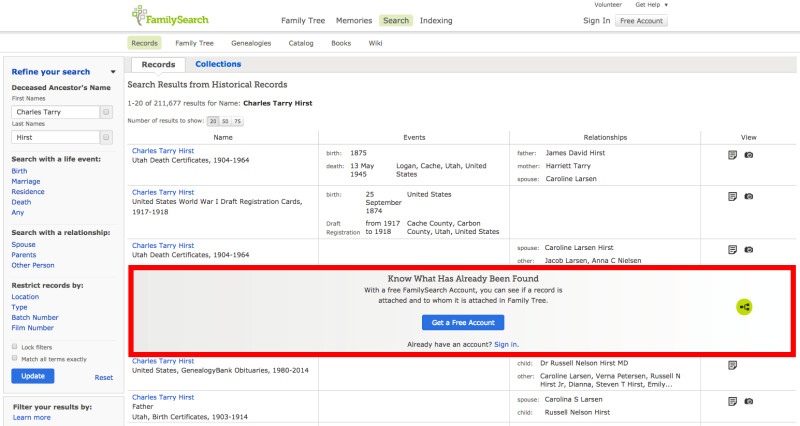
Task: Click the FamilySearch logo
Action: [170, 16]
